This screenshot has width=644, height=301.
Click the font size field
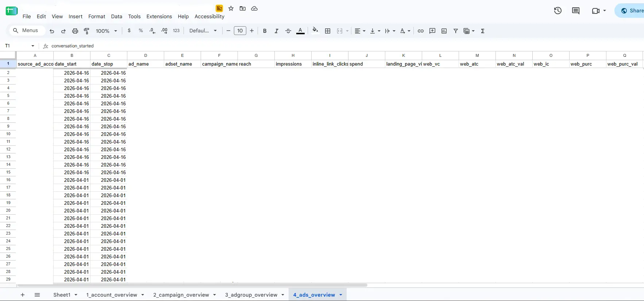point(240,31)
